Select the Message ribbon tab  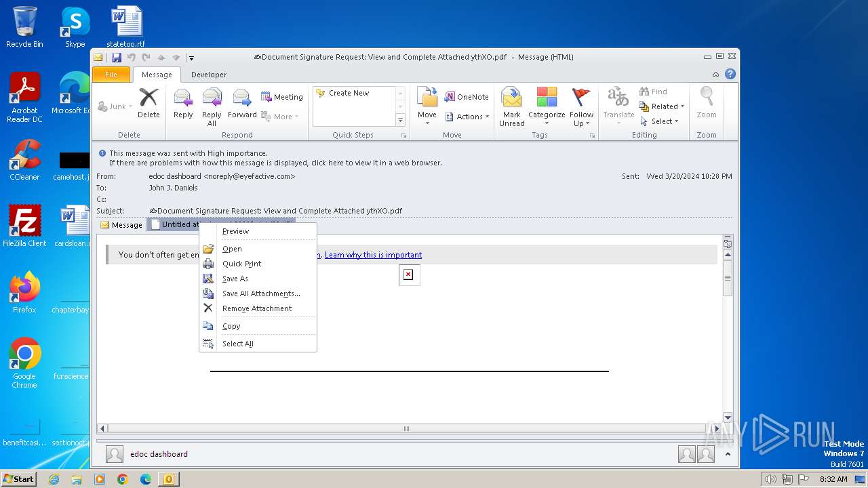point(157,75)
